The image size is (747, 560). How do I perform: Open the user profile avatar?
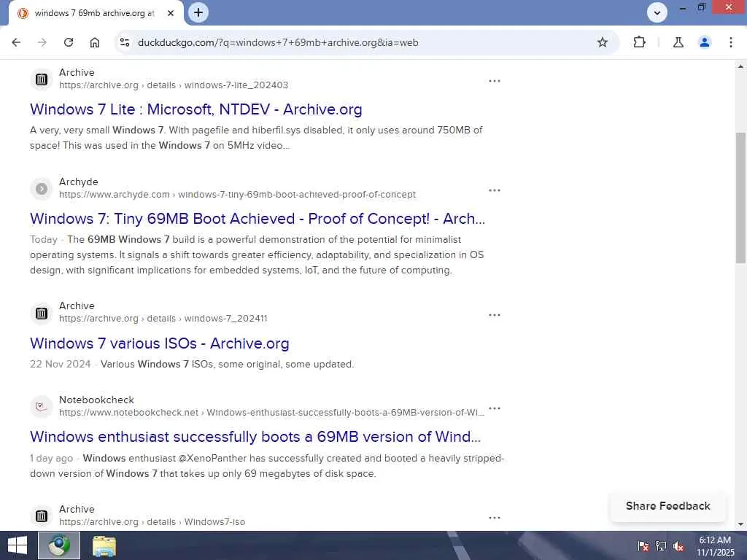coord(705,42)
